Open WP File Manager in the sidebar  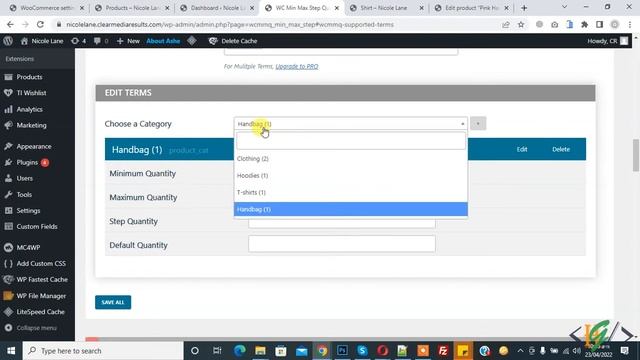(41, 296)
